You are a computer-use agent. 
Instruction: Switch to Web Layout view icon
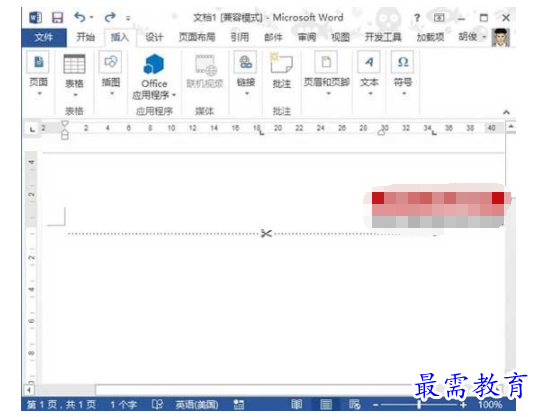pos(354,405)
